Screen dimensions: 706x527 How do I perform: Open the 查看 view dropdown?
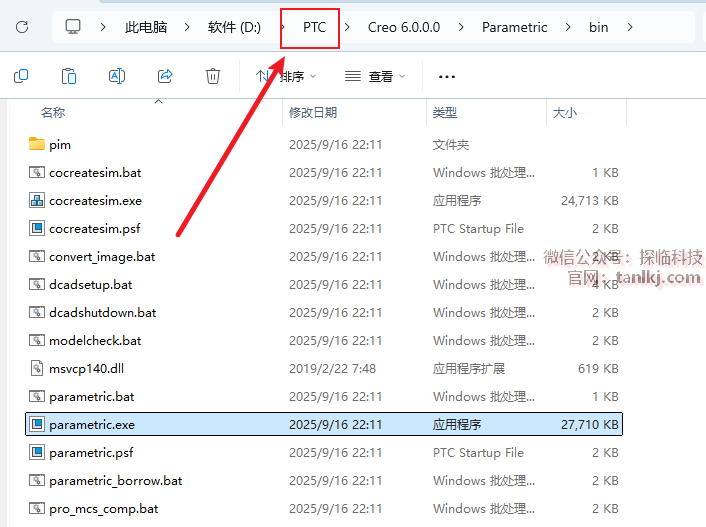point(375,76)
